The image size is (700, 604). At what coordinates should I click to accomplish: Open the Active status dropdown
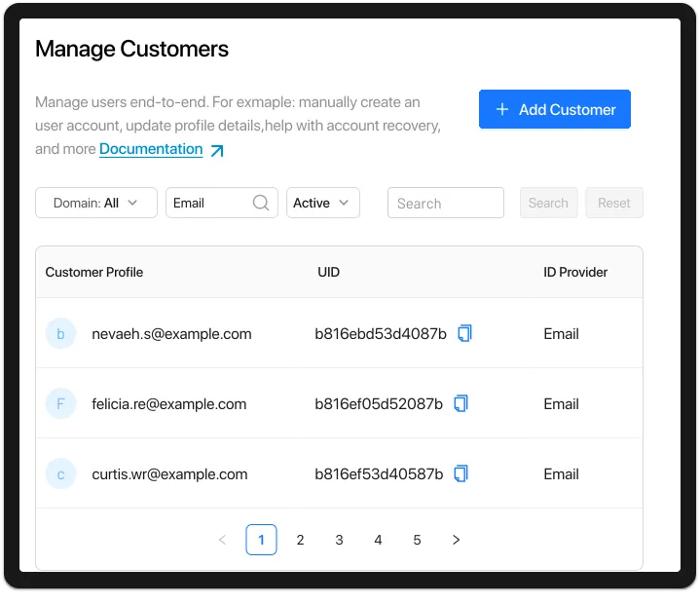(x=323, y=203)
